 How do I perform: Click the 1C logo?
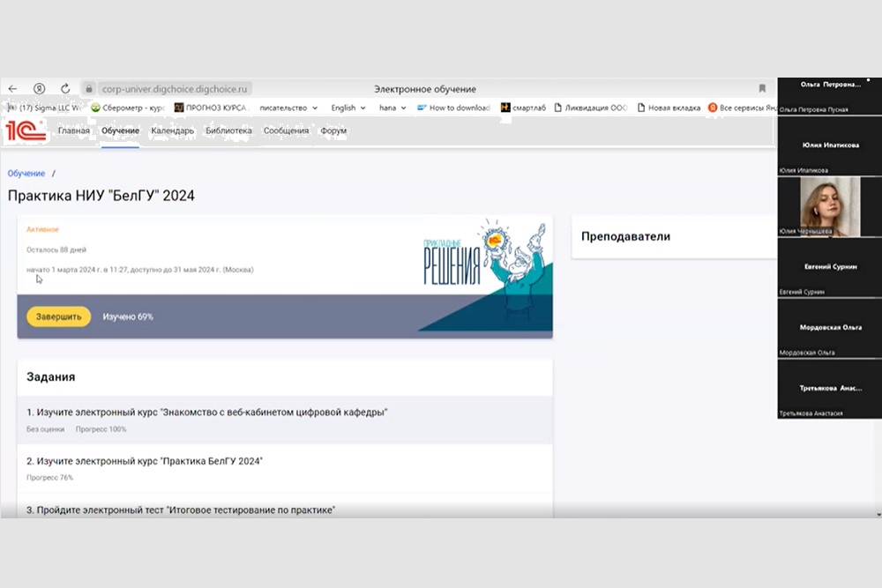(x=25, y=130)
